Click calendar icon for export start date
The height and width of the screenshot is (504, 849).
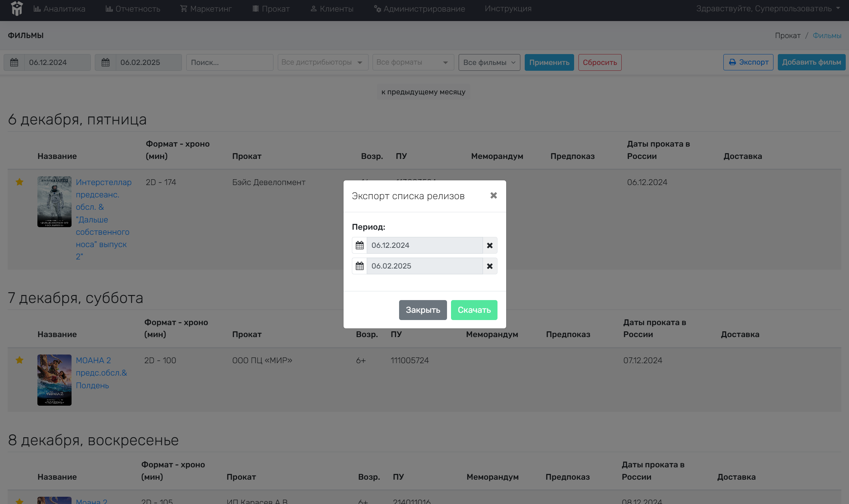coord(359,245)
